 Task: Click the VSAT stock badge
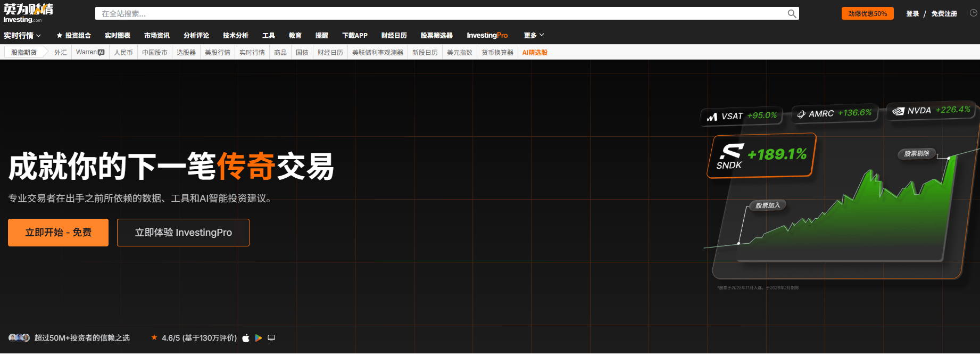click(742, 116)
